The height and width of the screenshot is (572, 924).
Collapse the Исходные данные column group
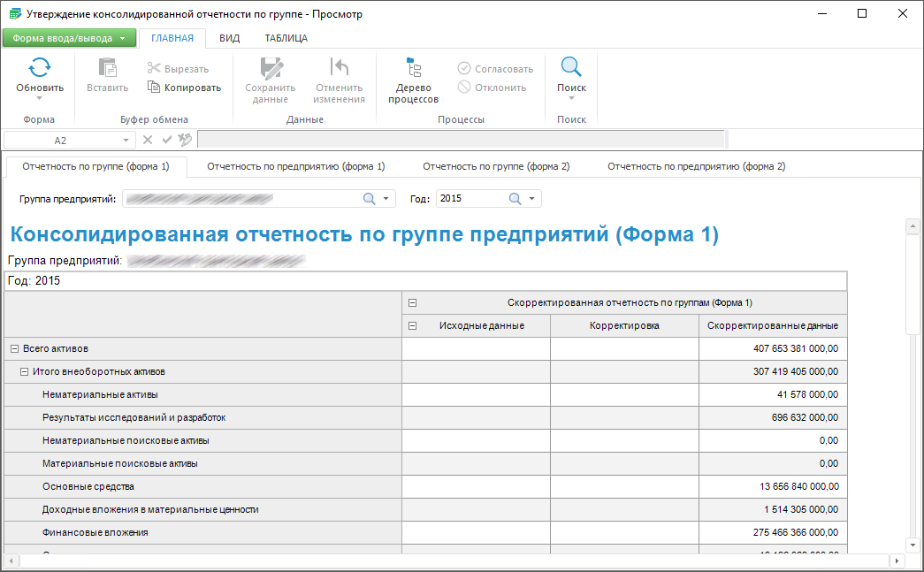(412, 326)
